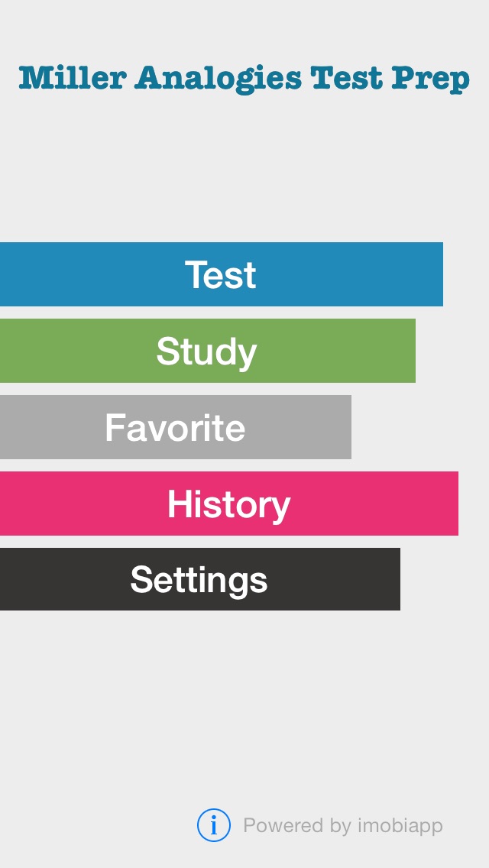Click the Miller Analogies Test Prep title
The height and width of the screenshot is (868, 489).
244,79
